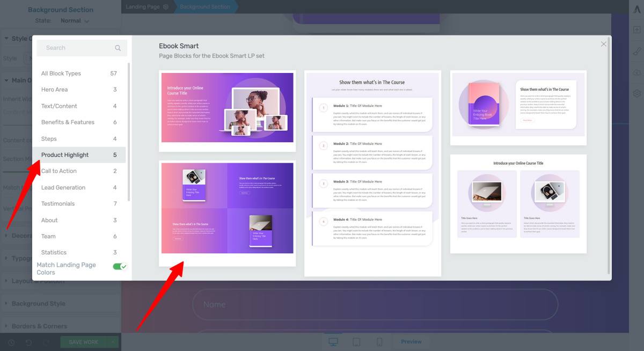
Task: Open the Call to Action category
Action: coord(79,171)
